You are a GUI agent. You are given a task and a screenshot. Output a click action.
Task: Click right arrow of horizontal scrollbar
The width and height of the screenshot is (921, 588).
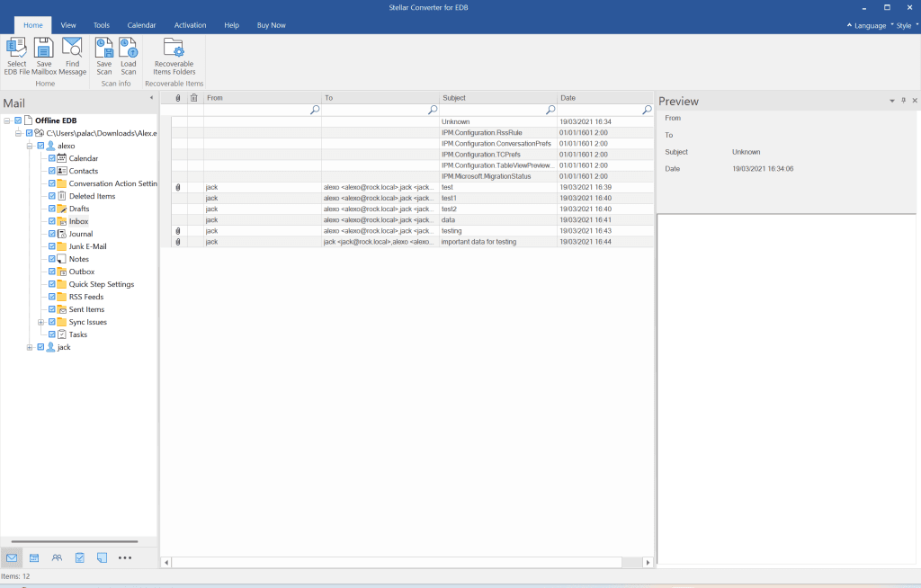coord(648,563)
